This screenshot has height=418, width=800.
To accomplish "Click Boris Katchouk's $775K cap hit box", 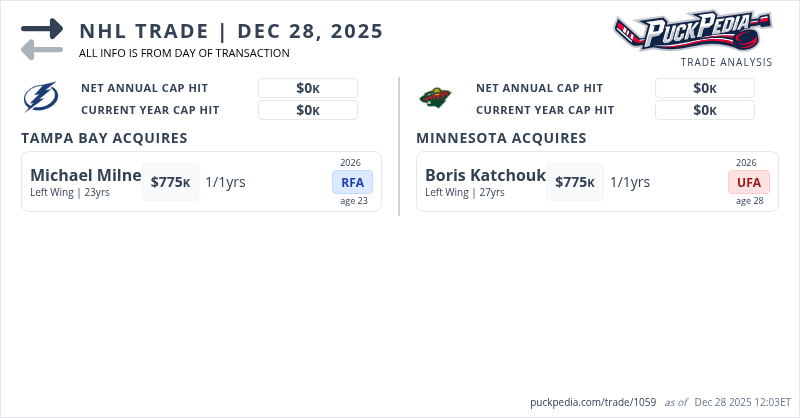I will tap(574, 182).
